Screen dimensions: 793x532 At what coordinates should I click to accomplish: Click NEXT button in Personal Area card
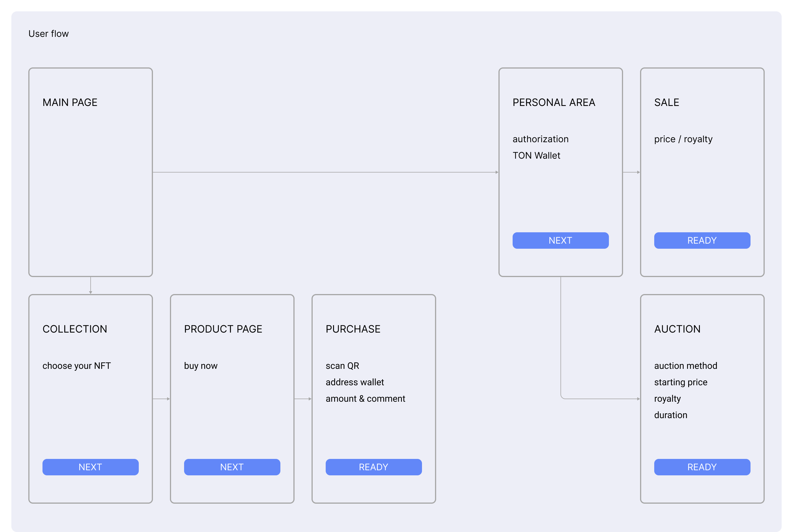(560, 241)
